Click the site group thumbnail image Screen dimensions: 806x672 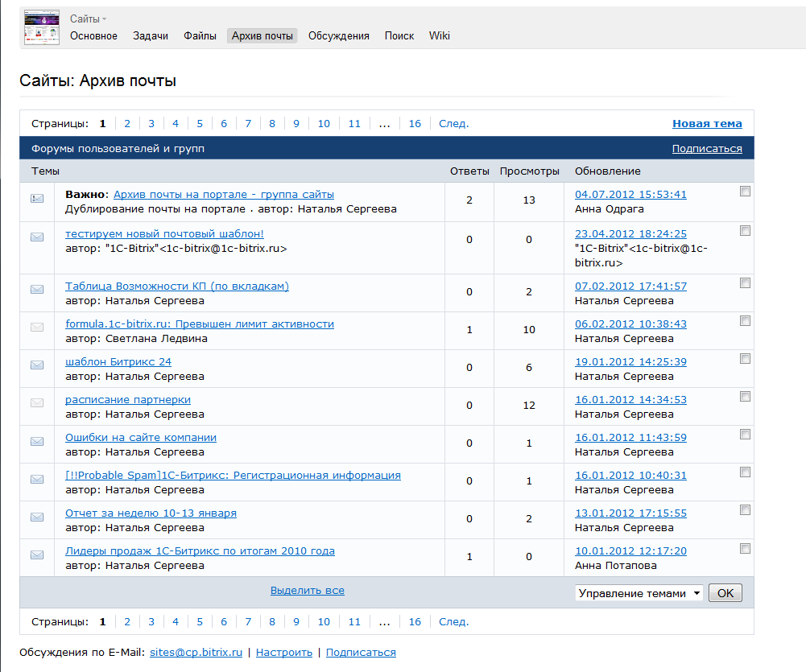click(x=42, y=27)
